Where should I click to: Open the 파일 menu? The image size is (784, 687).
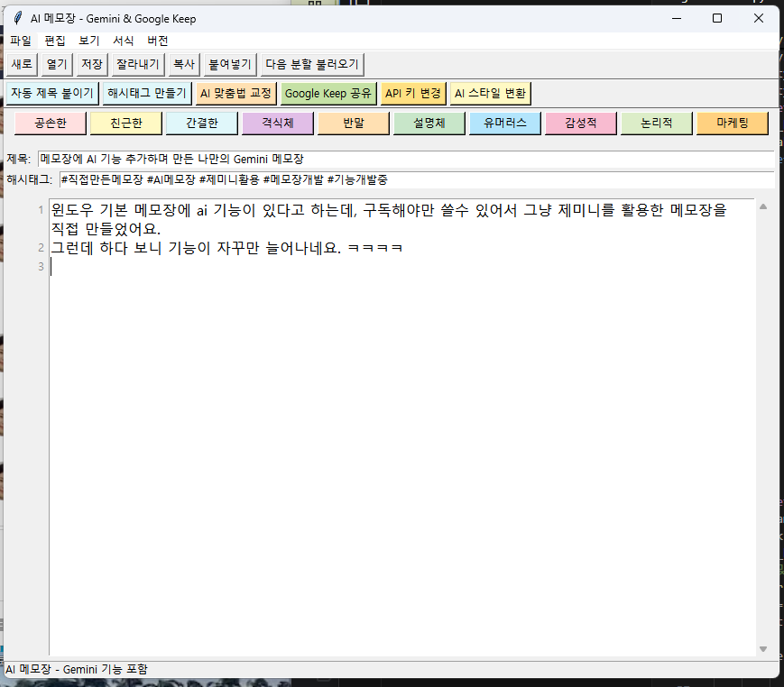click(21, 41)
